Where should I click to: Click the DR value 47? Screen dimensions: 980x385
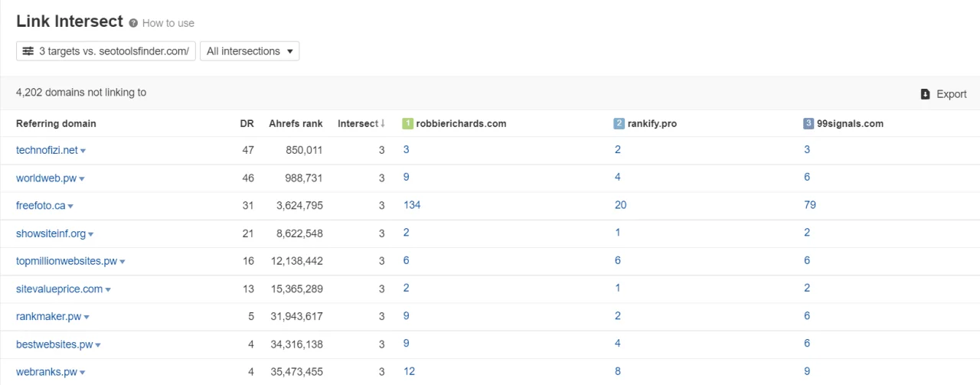coord(248,150)
